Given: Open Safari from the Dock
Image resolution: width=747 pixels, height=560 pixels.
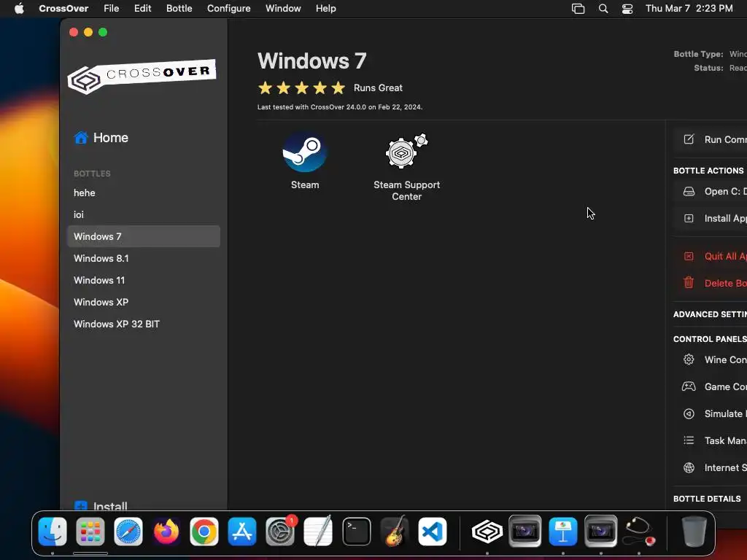Looking at the screenshot, I should [128, 532].
